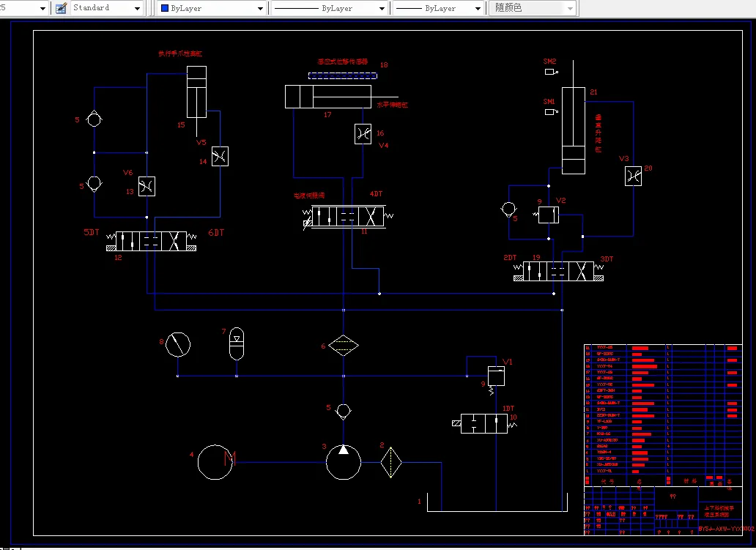Click the text style icon beside Standard
The image size is (756, 550).
[61, 8]
